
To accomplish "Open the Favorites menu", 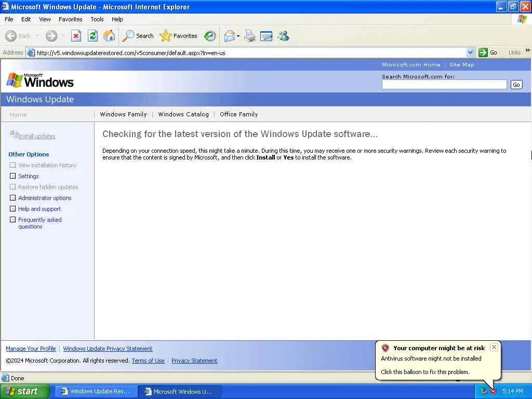I will (x=70, y=19).
